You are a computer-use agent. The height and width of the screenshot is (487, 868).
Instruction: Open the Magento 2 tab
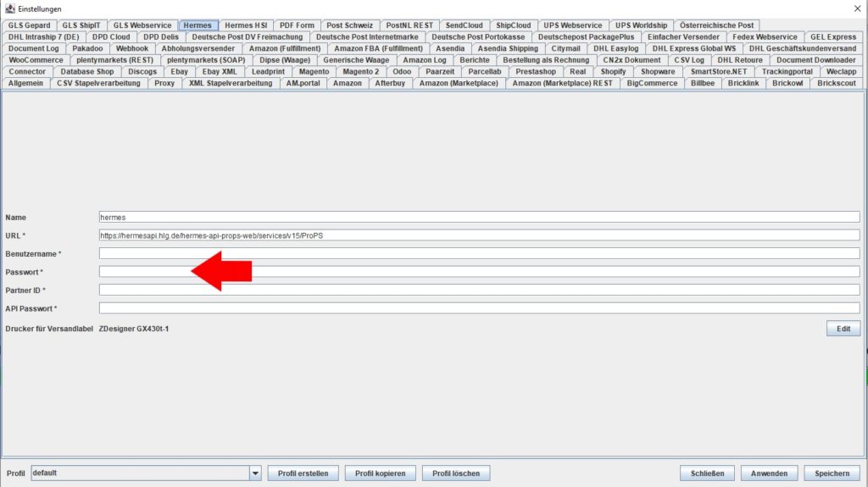360,72
